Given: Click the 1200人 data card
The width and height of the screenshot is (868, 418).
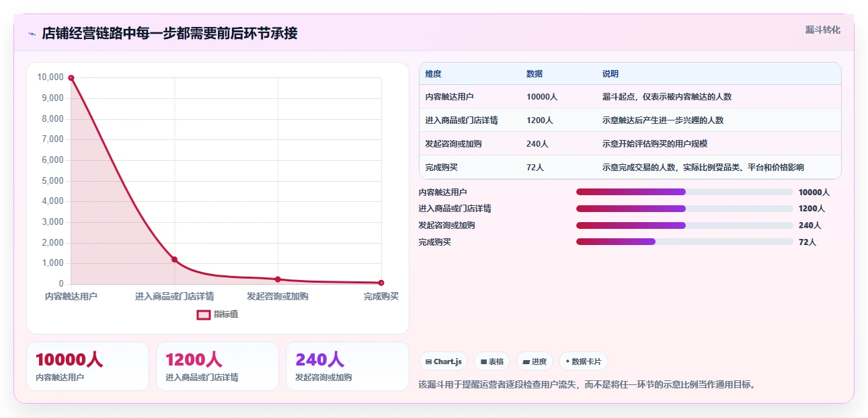Looking at the screenshot, I should (x=217, y=366).
